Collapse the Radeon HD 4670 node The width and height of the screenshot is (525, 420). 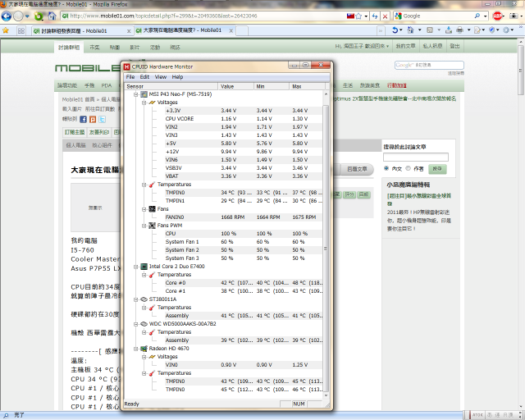point(136,349)
